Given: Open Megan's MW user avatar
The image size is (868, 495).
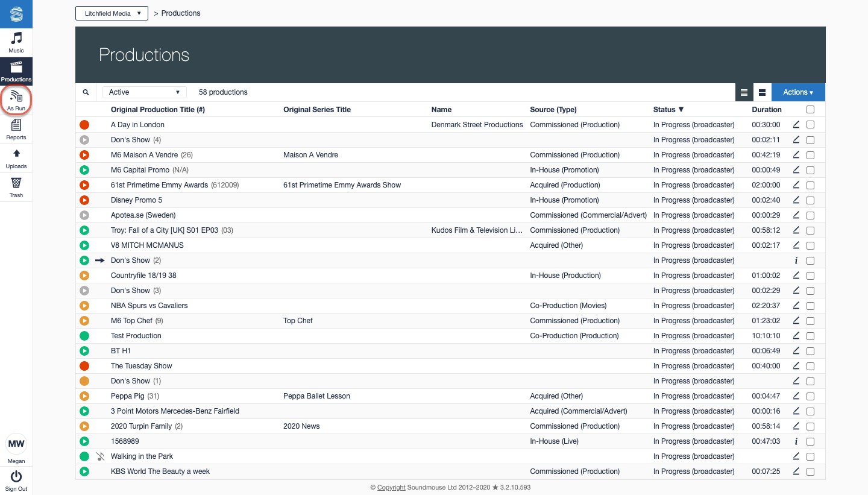Looking at the screenshot, I should point(16,444).
